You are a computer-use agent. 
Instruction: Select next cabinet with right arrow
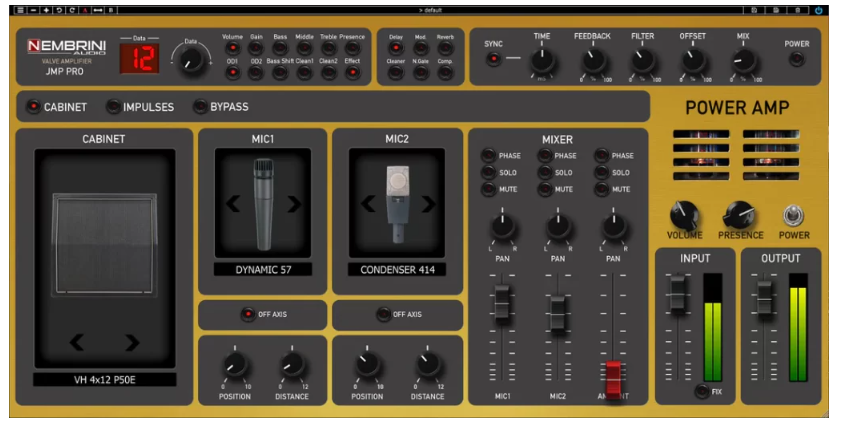(132, 342)
